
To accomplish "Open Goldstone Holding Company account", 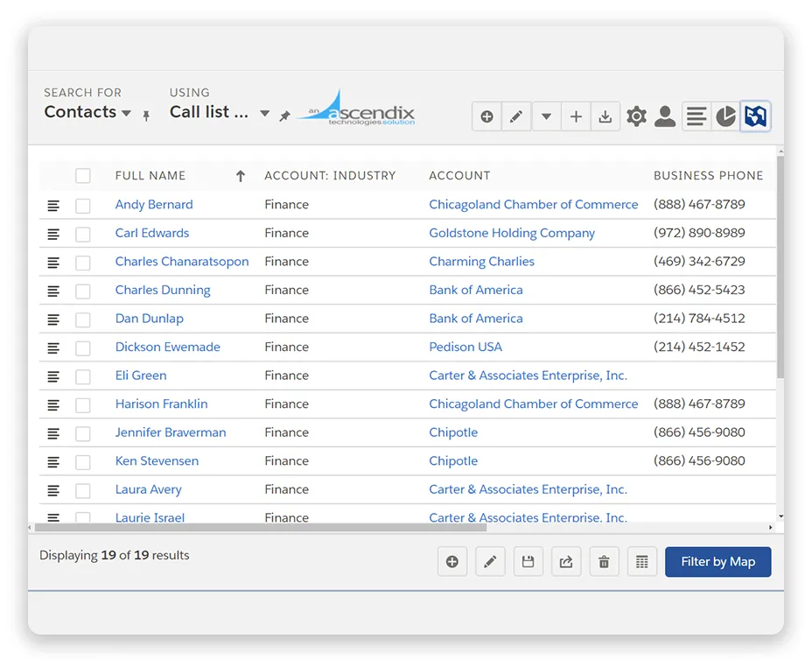I will coord(512,233).
